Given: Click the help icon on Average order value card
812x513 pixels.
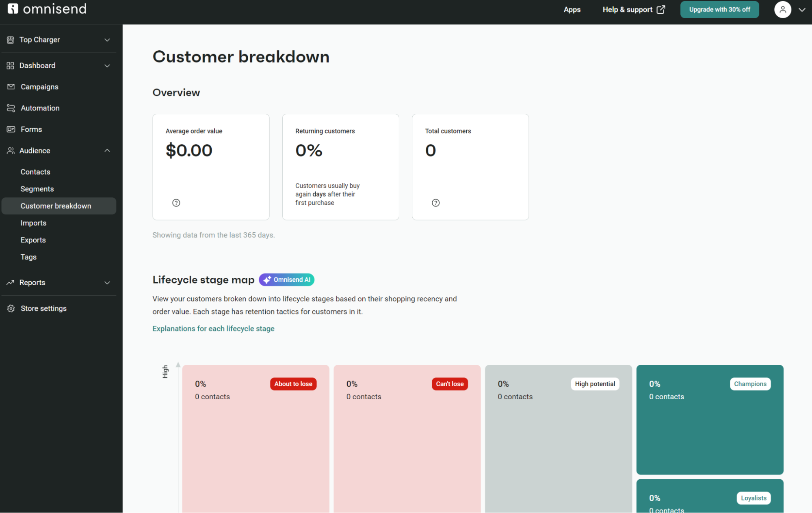Looking at the screenshot, I should [176, 203].
